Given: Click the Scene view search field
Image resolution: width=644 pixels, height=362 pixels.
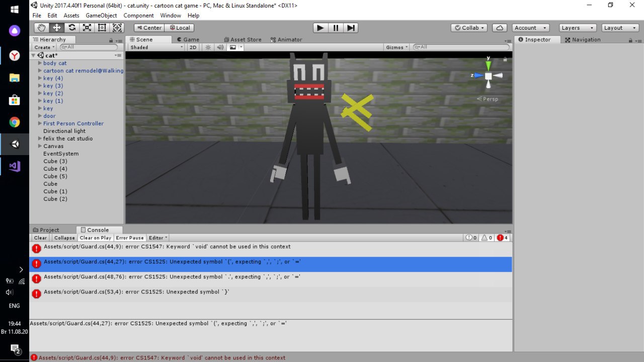Looking at the screenshot, I should pos(461,47).
